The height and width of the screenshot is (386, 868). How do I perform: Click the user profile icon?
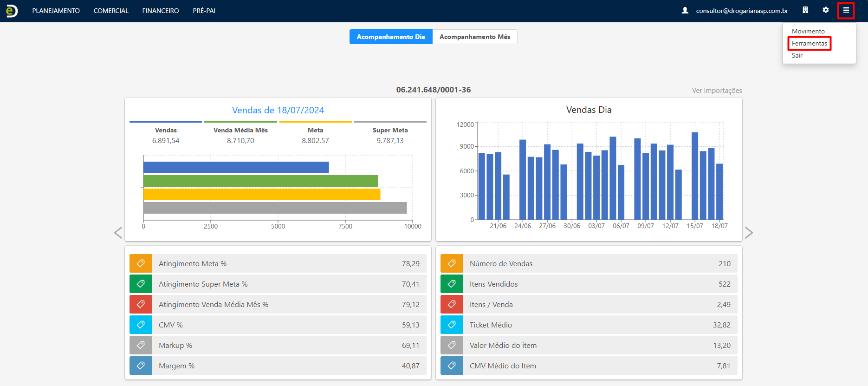coord(685,11)
